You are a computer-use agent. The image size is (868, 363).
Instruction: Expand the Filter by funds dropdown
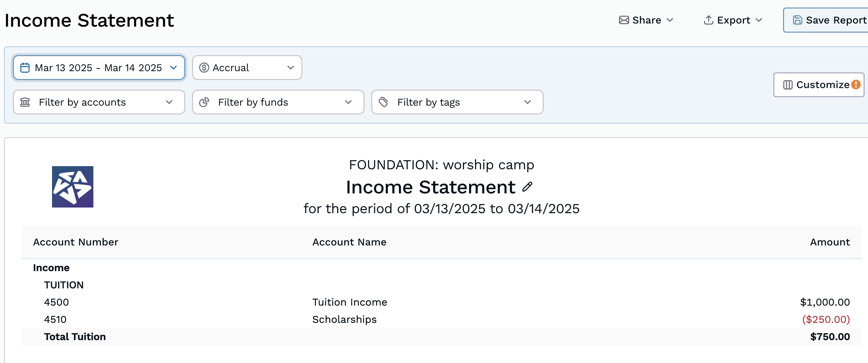pyautogui.click(x=278, y=102)
